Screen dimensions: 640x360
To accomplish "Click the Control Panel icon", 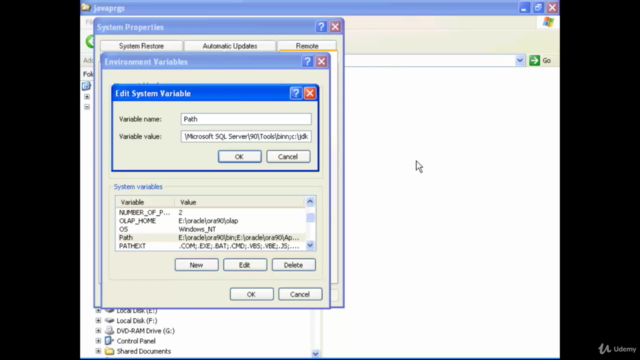I will (109, 340).
